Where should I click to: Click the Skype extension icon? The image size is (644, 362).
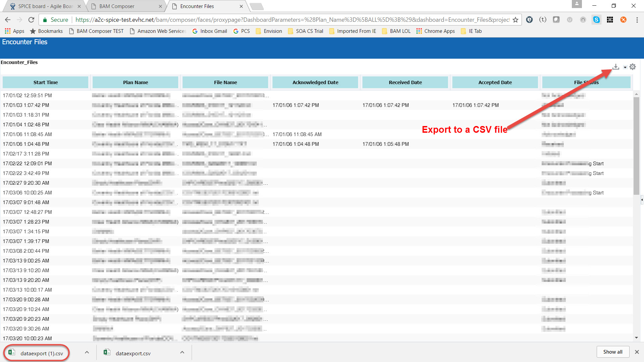(596, 20)
